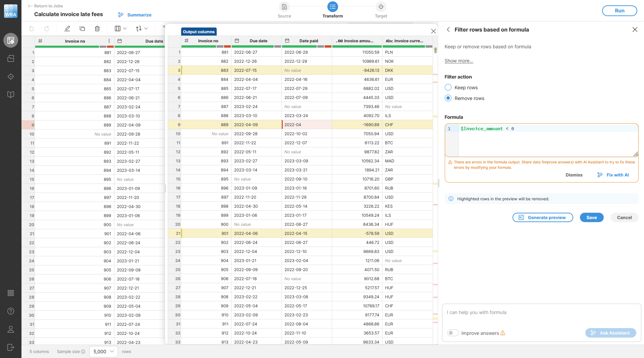Select the Output columns tab
The width and height of the screenshot is (644, 358).
[199, 32]
